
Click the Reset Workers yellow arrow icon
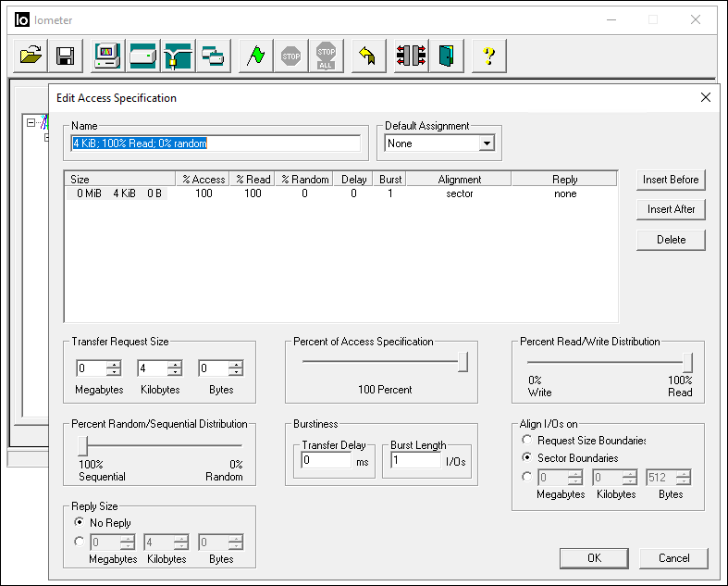pos(366,56)
